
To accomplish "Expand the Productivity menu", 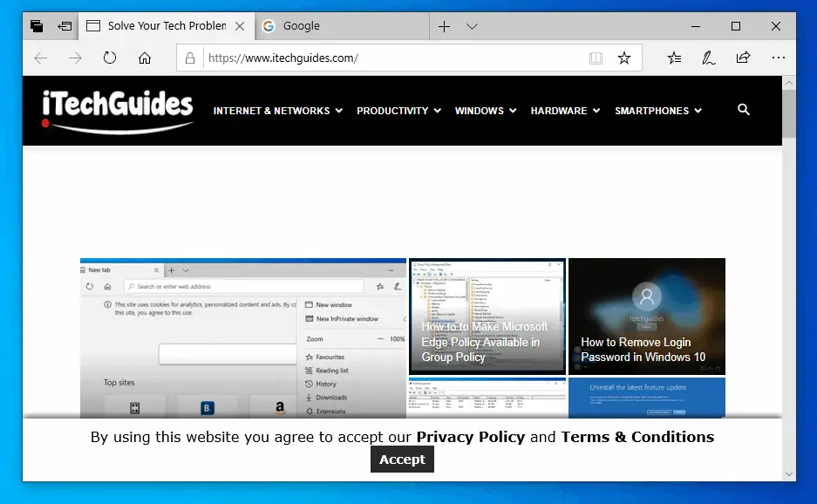I will [398, 111].
